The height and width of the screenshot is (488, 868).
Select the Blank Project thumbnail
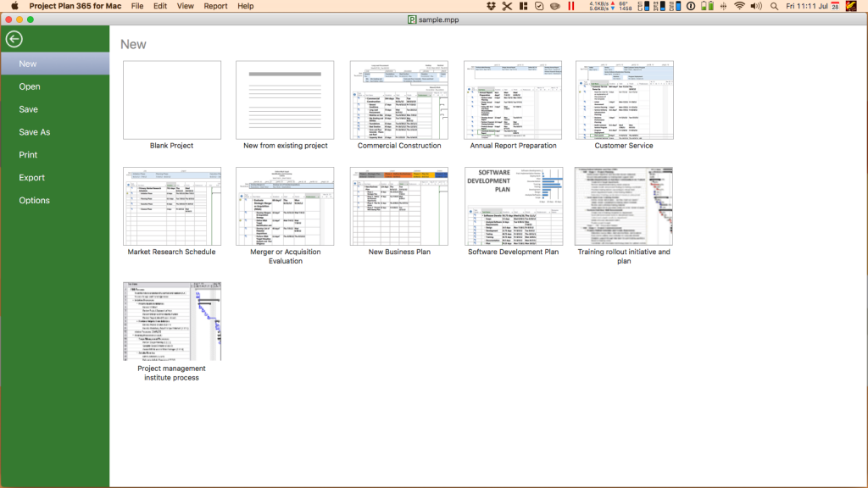point(172,100)
